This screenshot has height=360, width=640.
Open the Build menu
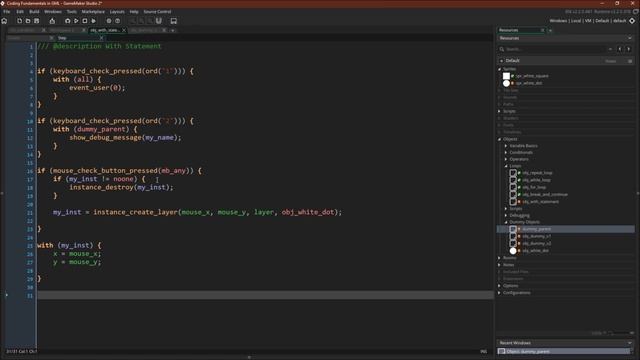click(x=34, y=12)
